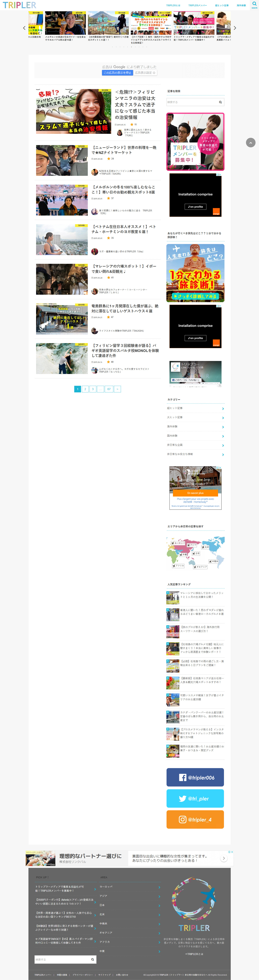Expand 国内体験 category arrow
The image size is (259, 980).
223,436
